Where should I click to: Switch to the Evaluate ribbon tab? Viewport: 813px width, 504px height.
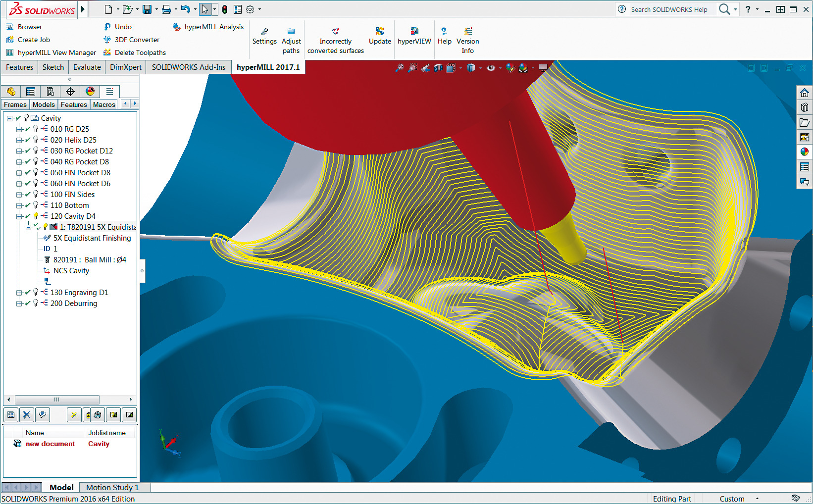tap(87, 67)
